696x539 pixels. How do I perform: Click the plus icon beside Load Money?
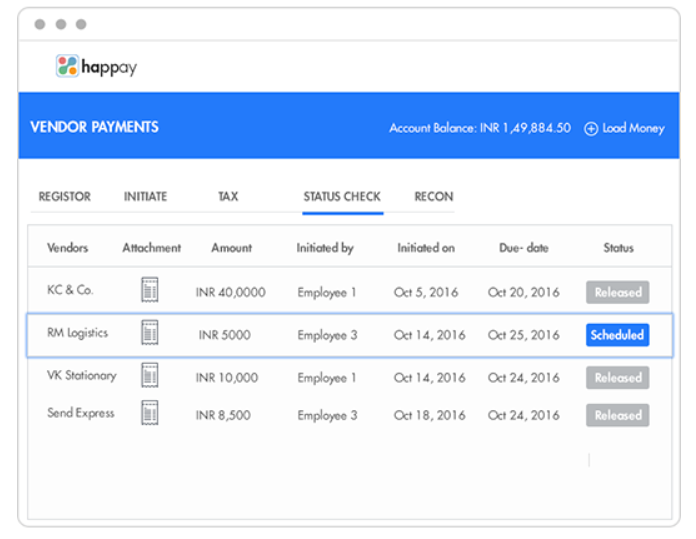pos(591,128)
